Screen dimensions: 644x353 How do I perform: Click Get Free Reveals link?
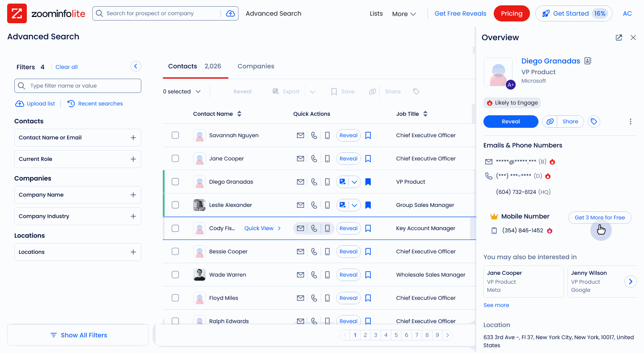coord(460,13)
